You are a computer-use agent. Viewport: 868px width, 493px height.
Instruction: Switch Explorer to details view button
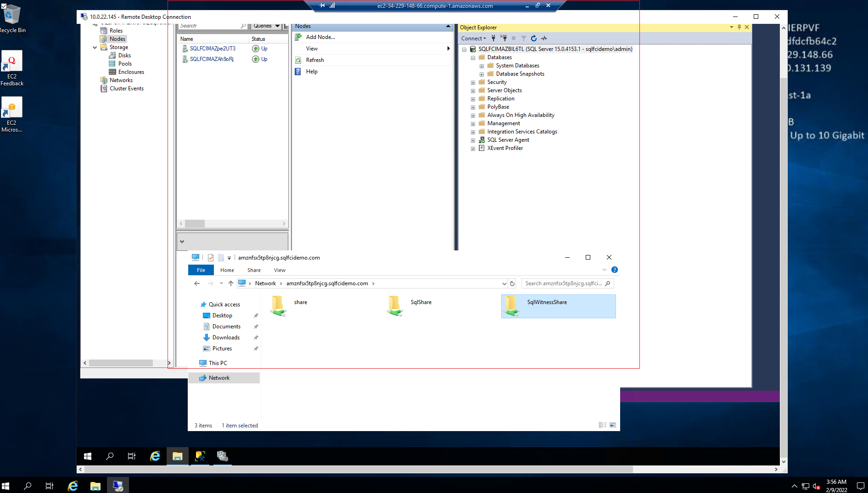(x=603, y=425)
